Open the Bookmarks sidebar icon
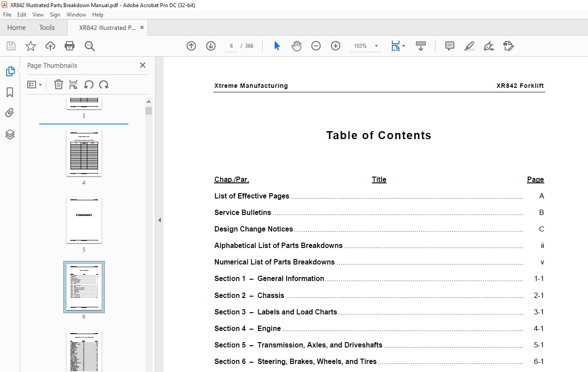588x372 pixels. pos(10,92)
